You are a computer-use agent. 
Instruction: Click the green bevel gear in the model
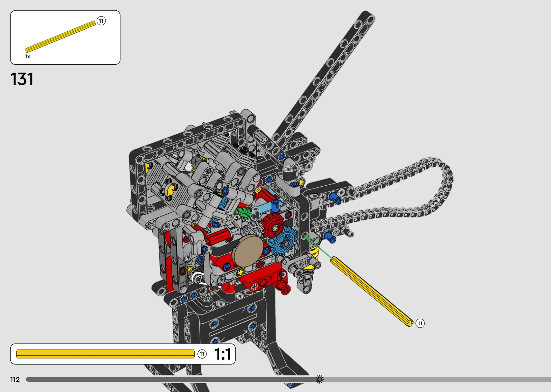244,213
